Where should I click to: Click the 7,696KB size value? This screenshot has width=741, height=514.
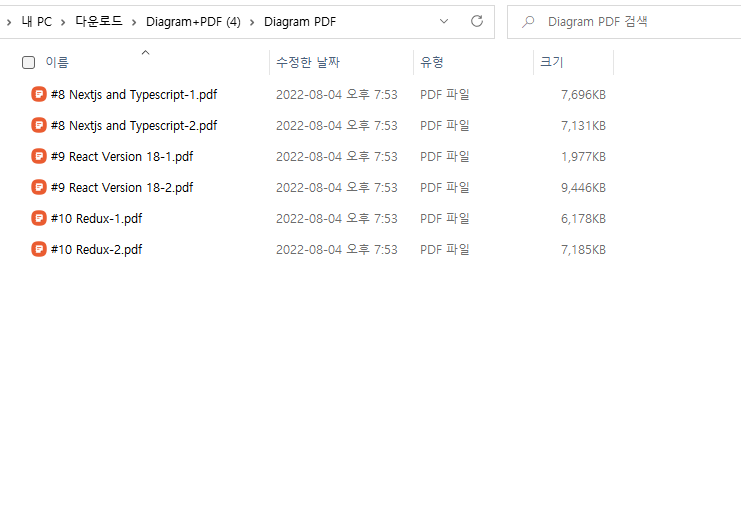(583, 94)
